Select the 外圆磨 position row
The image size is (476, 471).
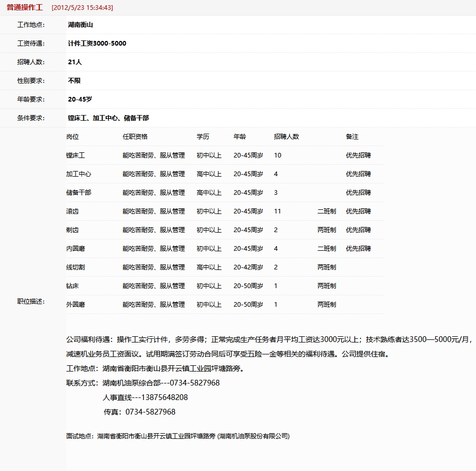[x=76, y=305]
